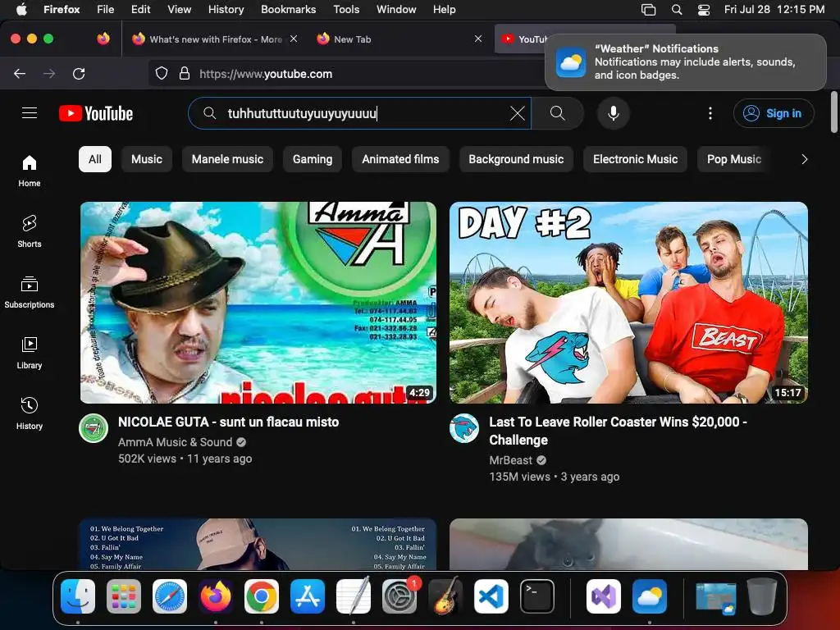The image size is (840, 630).
Task: Show more filter chips with right arrow
Action: tap(804, 159)
